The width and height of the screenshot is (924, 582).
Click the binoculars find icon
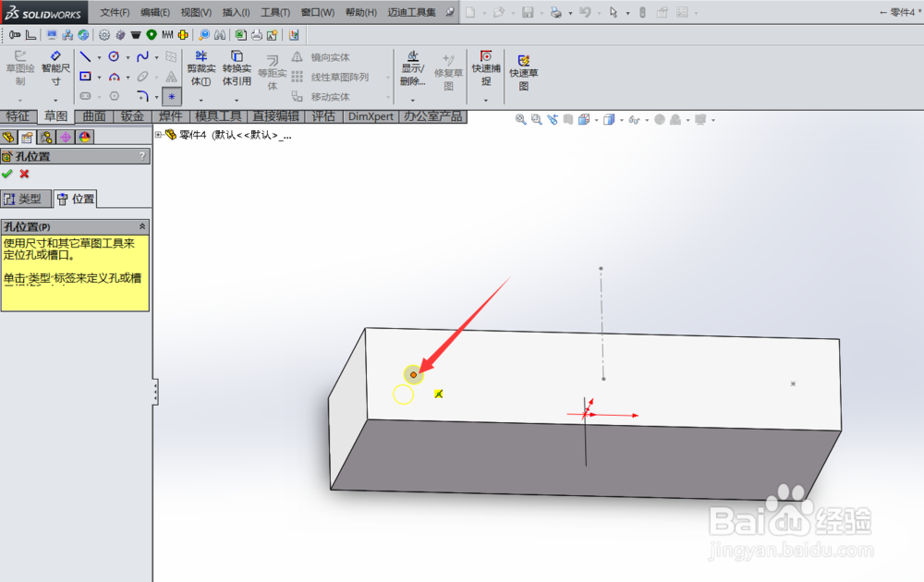point(220,35)
